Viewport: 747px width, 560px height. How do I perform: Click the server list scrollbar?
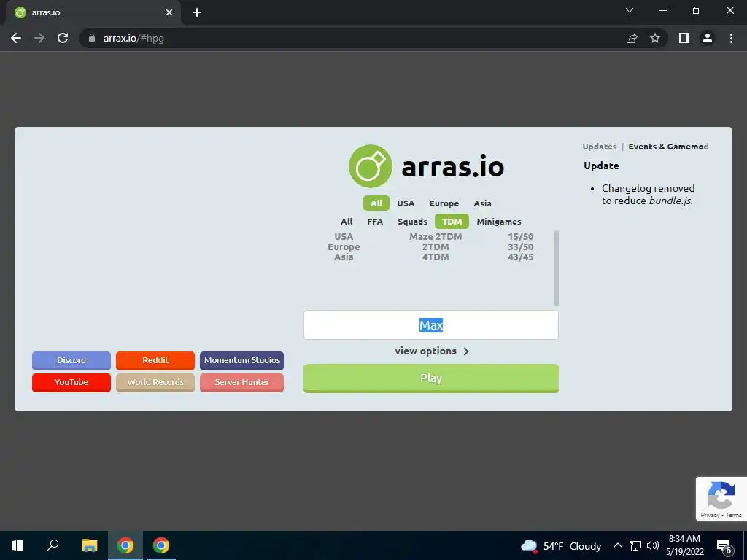[x=557, y=268]
